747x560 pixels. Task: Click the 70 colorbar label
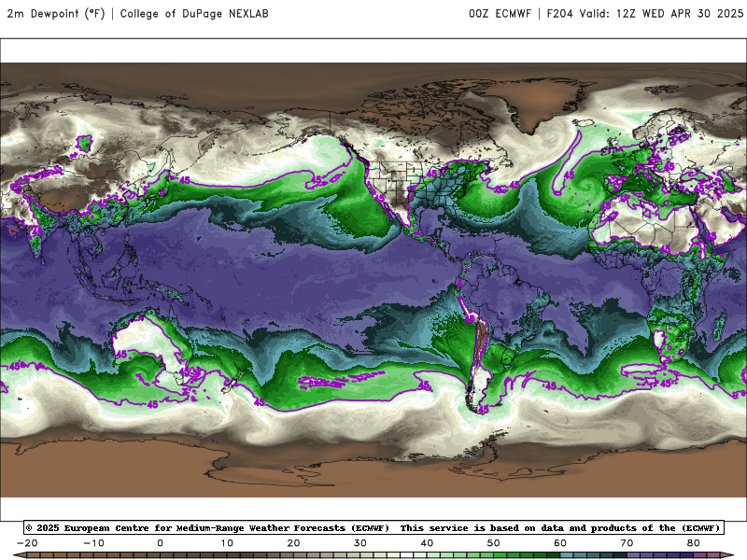tap(627, 543)
